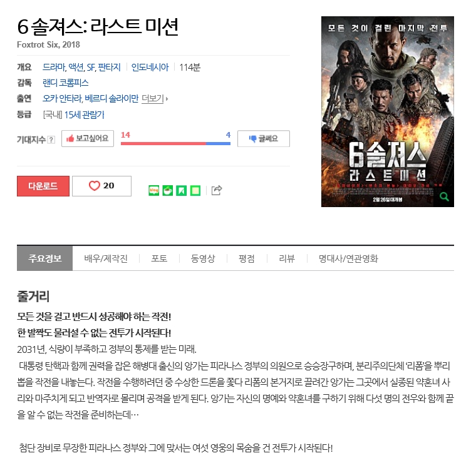476x468 pixels.
Task: Share to Naver Blog via green blog icon
Action: (x=154, y=190)
